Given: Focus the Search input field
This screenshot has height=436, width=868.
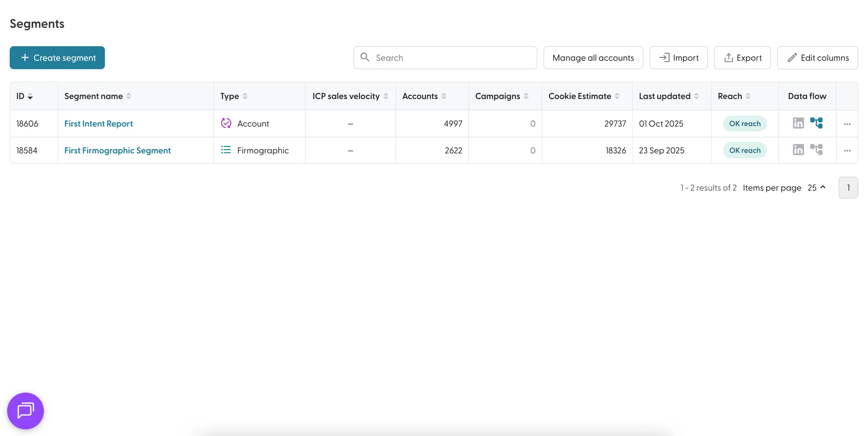Looking at the screenshot, I should 445,57.
